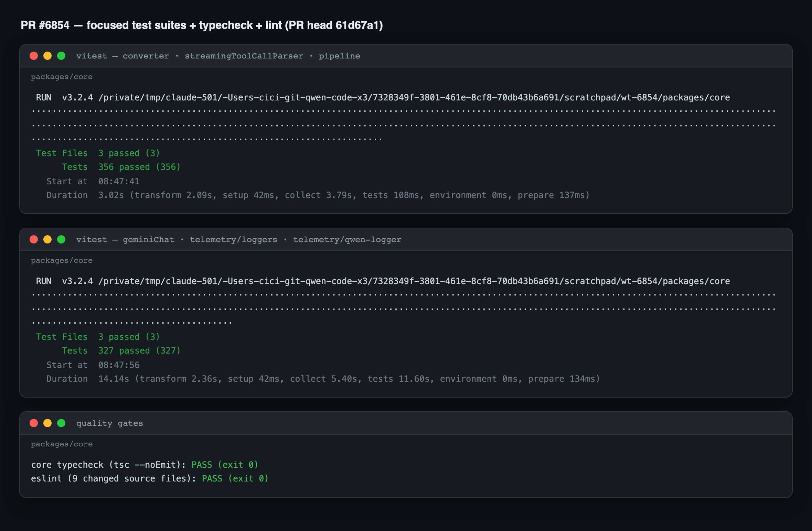The image size is (812, 531).
Task: Click 'Test Files 3 passed (3)' above 327 tests
Action: pos(98,337)
